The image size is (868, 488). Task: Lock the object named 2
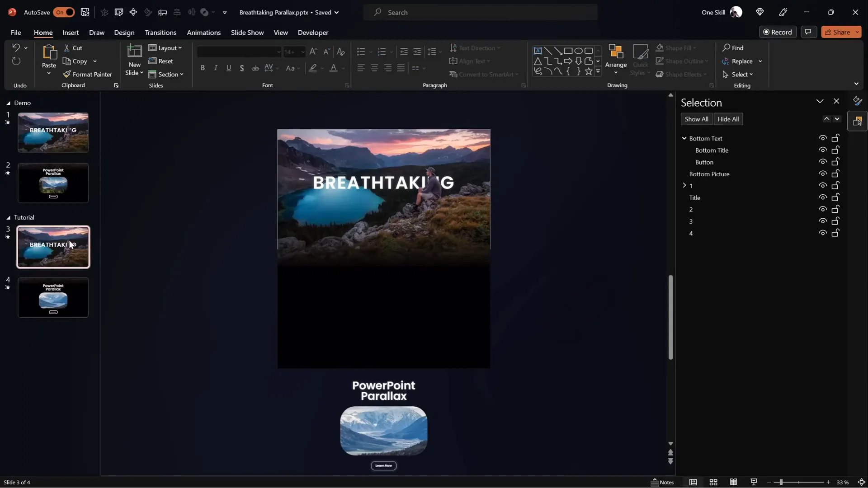click(x=835, y=209)
